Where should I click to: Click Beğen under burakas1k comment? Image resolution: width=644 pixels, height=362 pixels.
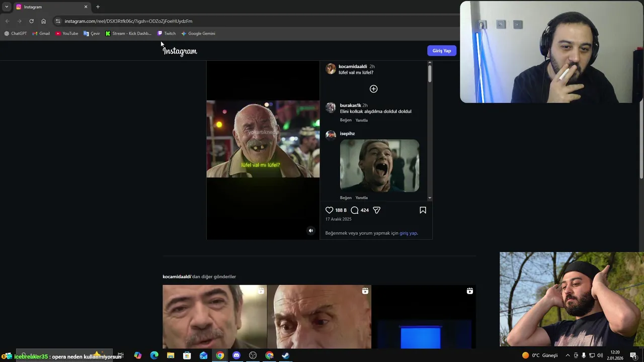click(x=346, y=120)
